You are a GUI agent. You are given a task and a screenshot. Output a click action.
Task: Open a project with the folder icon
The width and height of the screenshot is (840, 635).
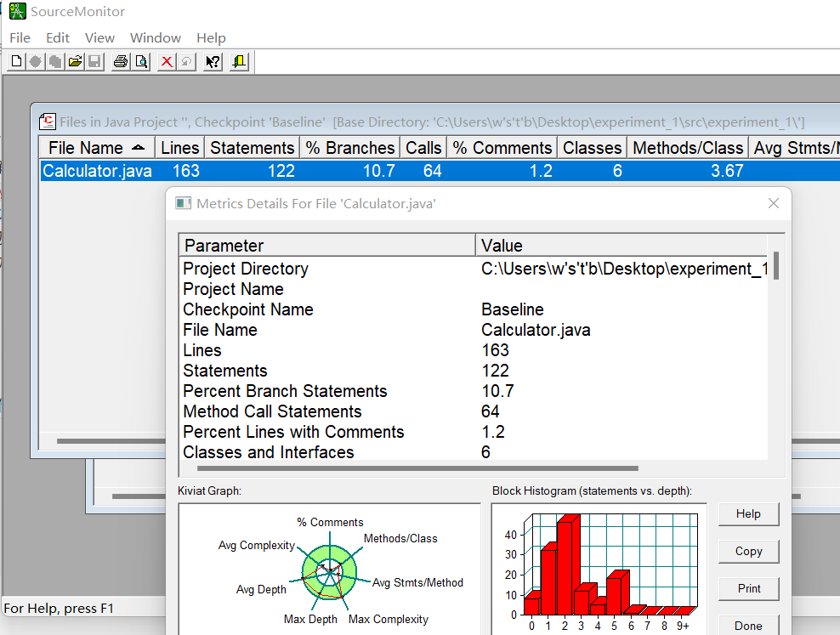(75, 61)
